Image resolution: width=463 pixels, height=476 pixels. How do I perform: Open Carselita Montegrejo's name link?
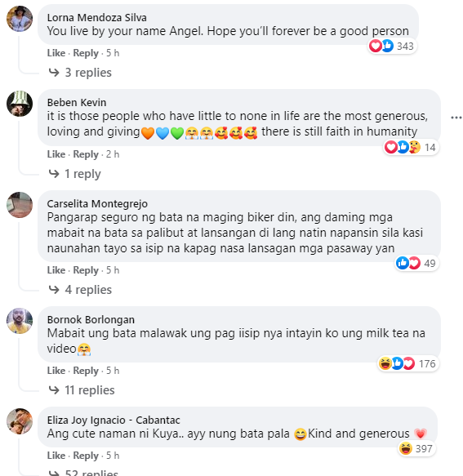click(x=97, y=203)
